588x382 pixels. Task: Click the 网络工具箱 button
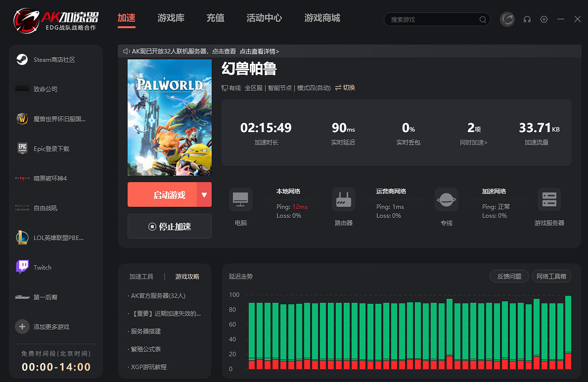[551, 276]
